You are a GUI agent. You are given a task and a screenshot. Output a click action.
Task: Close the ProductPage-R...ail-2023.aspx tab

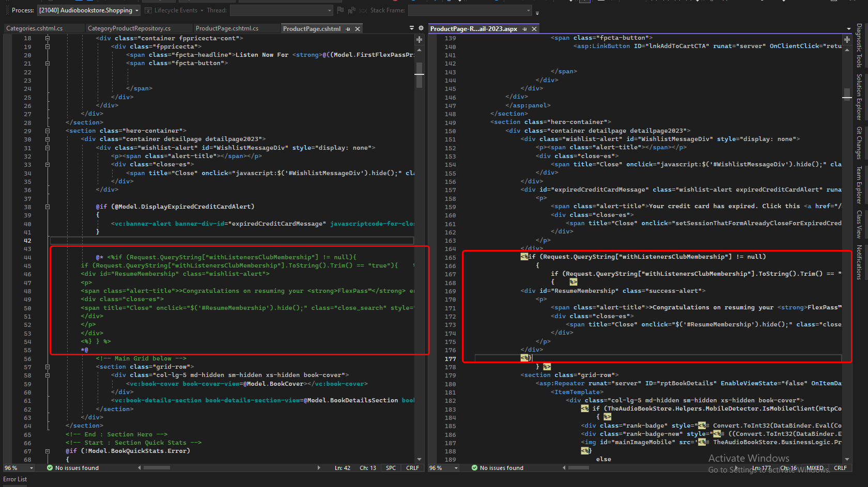[x=534, y=29]
